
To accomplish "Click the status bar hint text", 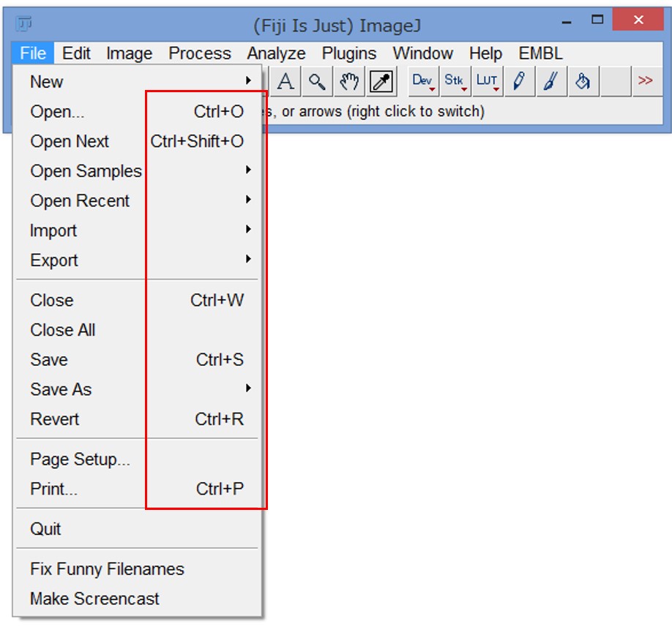I will tap(375, 111).
